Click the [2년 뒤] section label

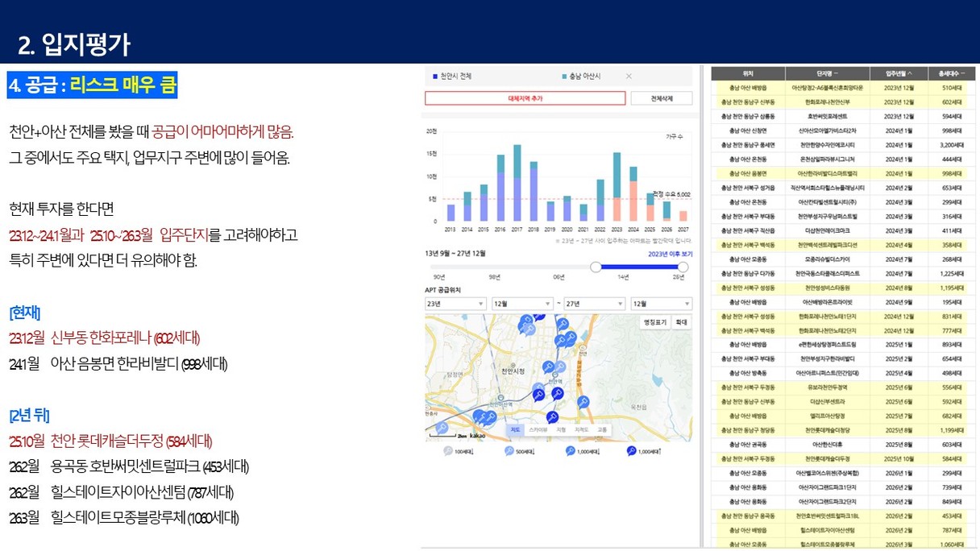click(29, 416)
